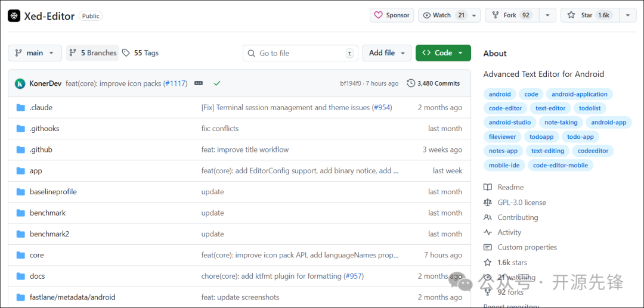Select the mobile-ide topic tag

coord(504,165)
